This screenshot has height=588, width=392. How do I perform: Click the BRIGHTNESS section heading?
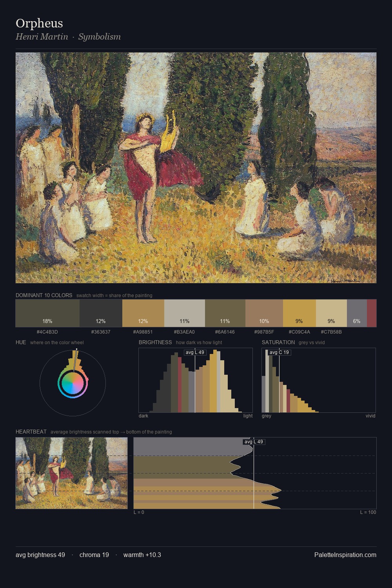(x=155, y=342)
